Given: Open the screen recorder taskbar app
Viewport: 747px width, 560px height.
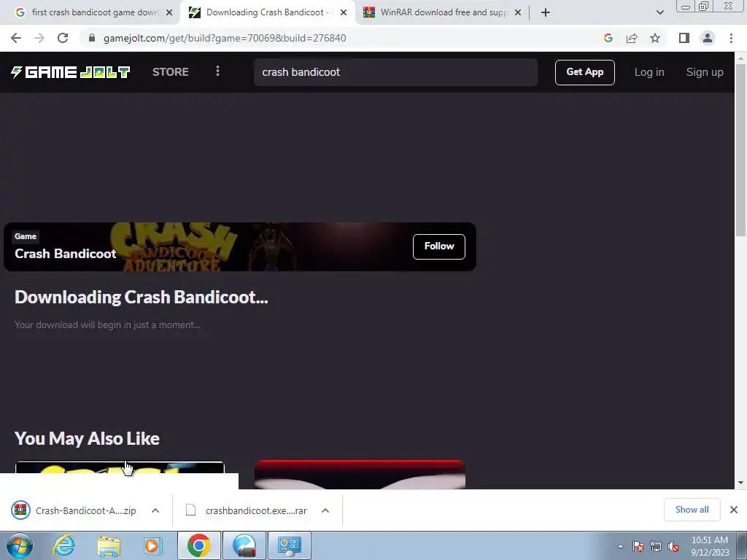Looking at the screenshot, I should 244,545.
